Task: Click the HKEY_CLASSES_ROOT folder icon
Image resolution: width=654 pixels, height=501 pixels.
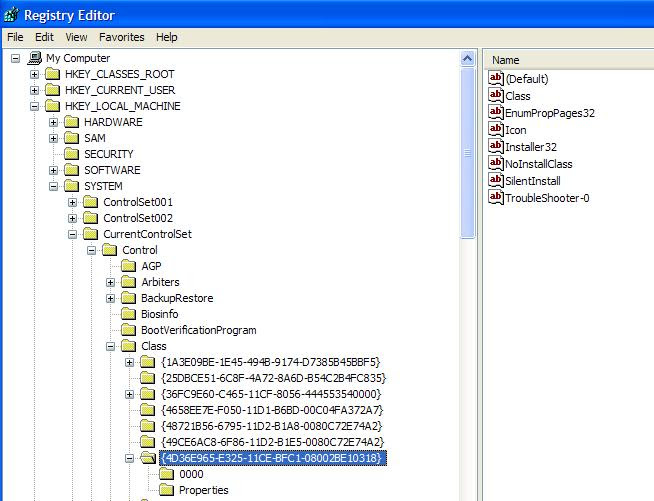Action: pos(53,74)
